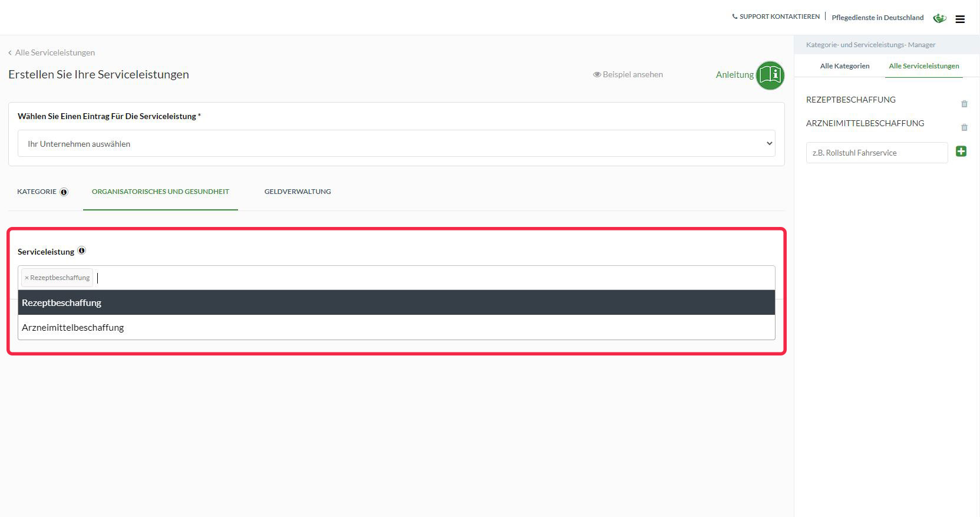This screenshot has width=980, height=517.
Task: Open the hamburger menu icon
Action: click(x=960, y=19)
